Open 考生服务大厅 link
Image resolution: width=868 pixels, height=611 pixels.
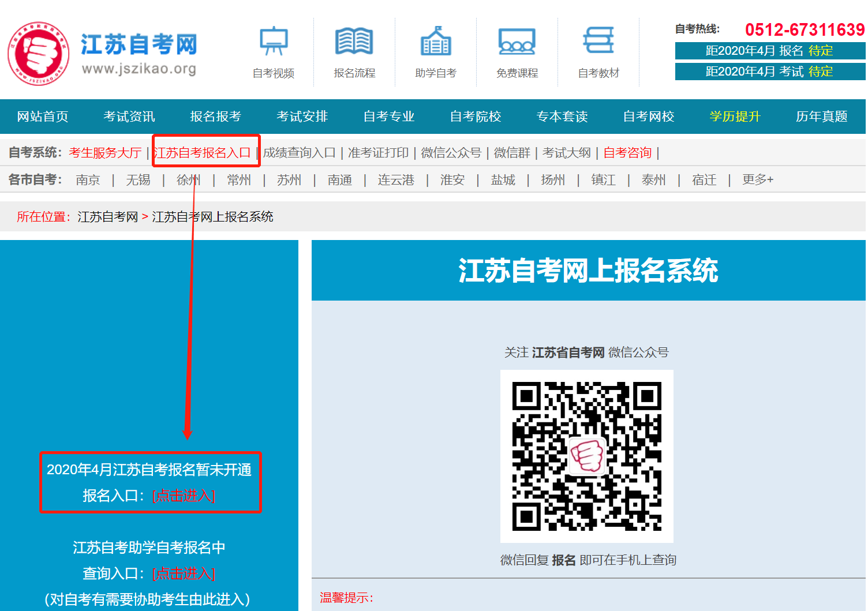(x=105, y=153)
